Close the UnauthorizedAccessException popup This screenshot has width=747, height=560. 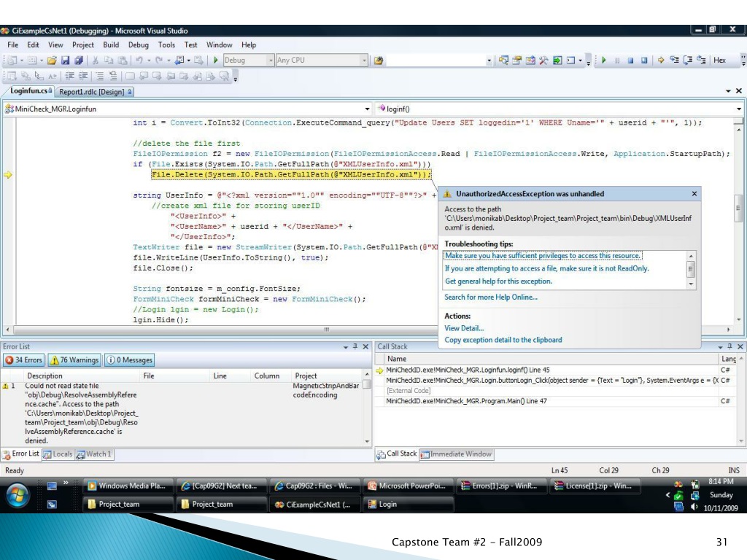click(694, 194)
